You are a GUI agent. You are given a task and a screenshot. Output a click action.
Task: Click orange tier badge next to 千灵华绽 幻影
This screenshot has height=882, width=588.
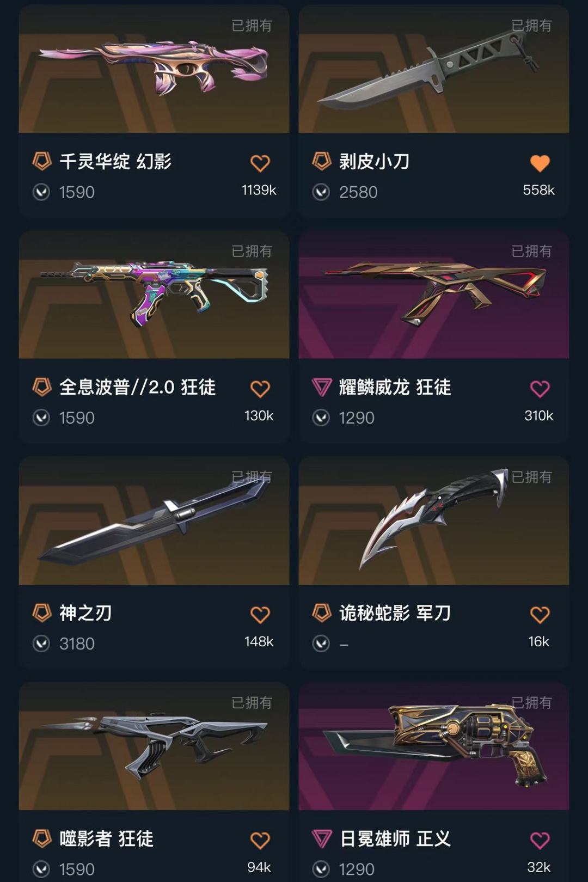[42, 161]
